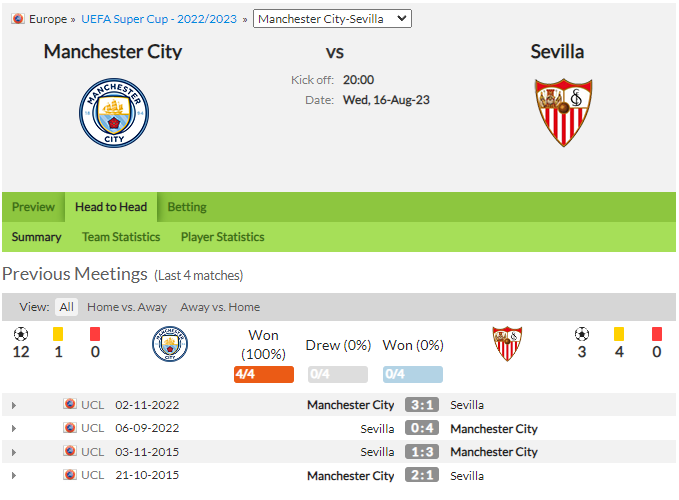Click the orange 4/4 won bar
The width and height of the screenshot is (679, 500).
coord(264,374)
